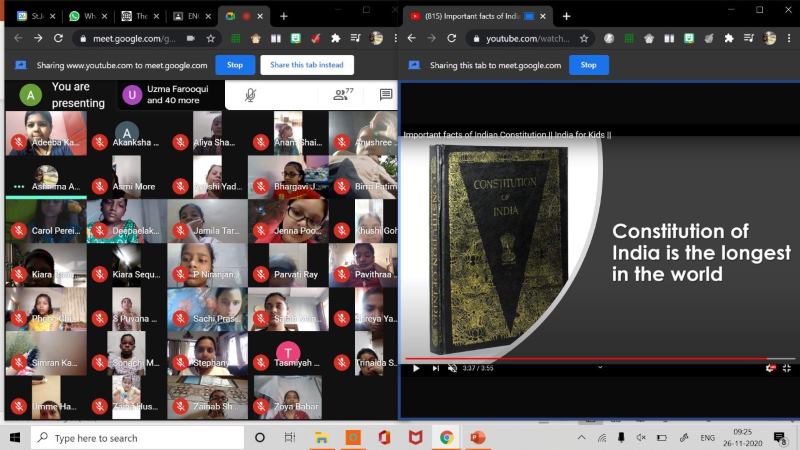Open Chrome three-dot menu in Meet window

coord(395,38)
